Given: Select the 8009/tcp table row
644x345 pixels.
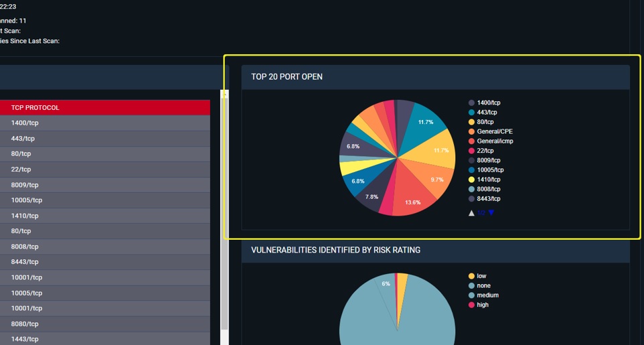Looking at the screenshot, I should 104,185.
